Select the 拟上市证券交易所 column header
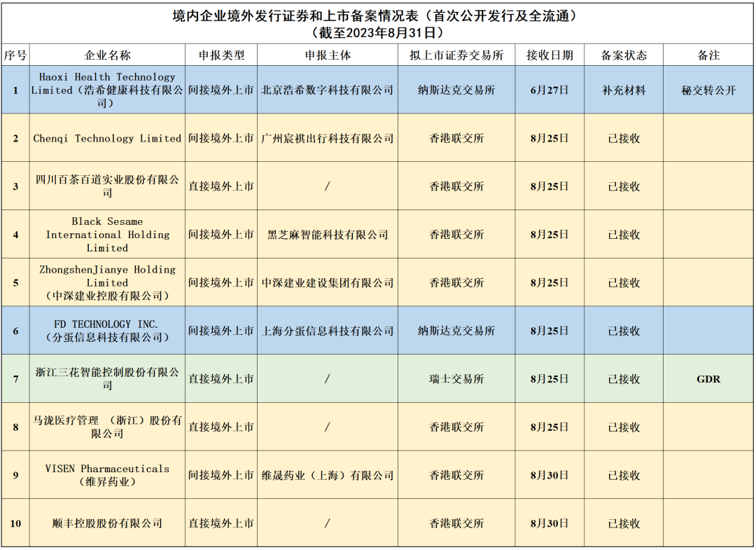The width and height of the screenshot is (756, 550). click(456, 55)
